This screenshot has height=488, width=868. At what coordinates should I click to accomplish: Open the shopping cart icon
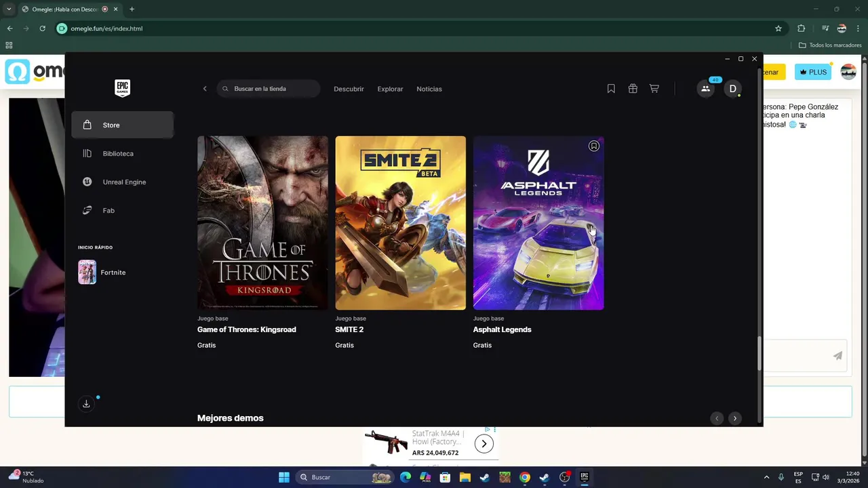coord(654,89)
